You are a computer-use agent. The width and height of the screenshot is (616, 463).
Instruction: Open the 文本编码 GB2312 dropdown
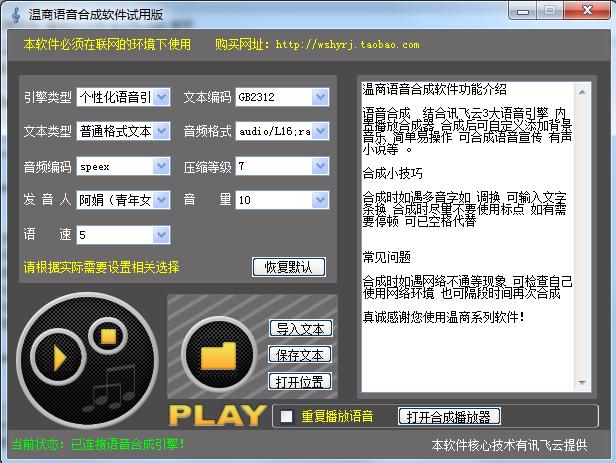[x=320, y=98]
